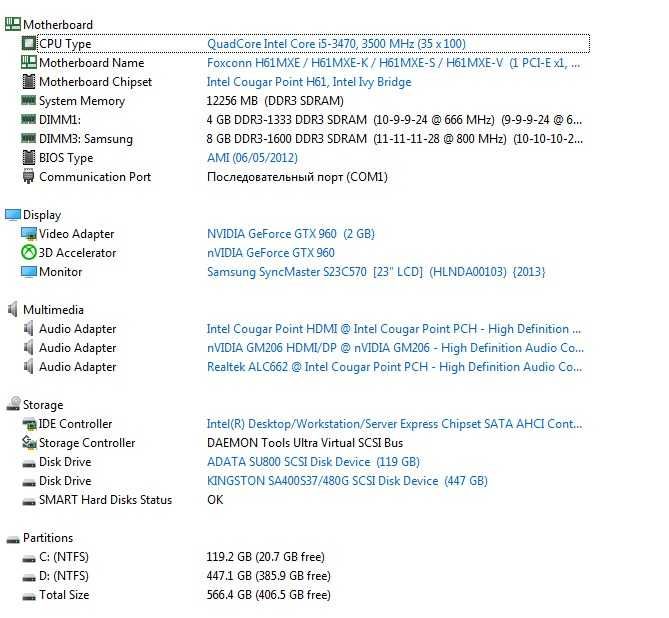Select the Storage Controller label
The width and height of the screenshot is (669, 618).
(x=87, y=443)
